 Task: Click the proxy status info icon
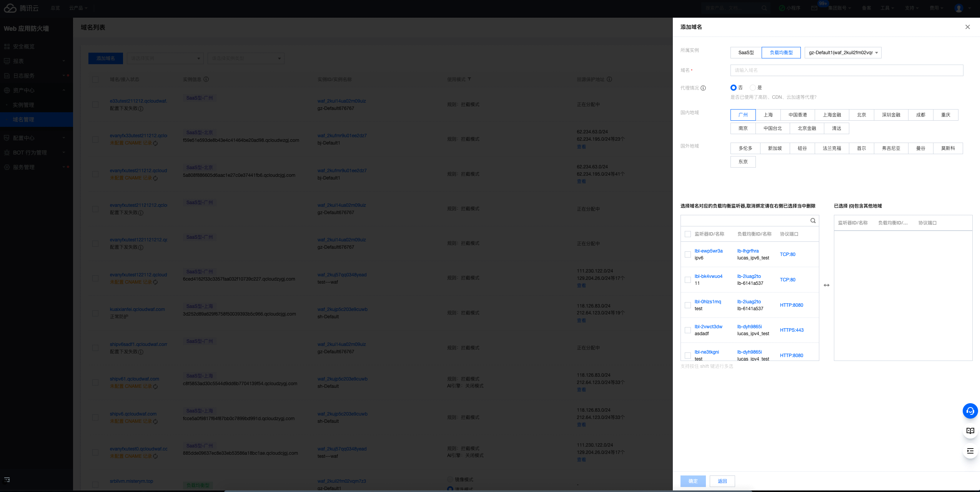click(703, 88)
